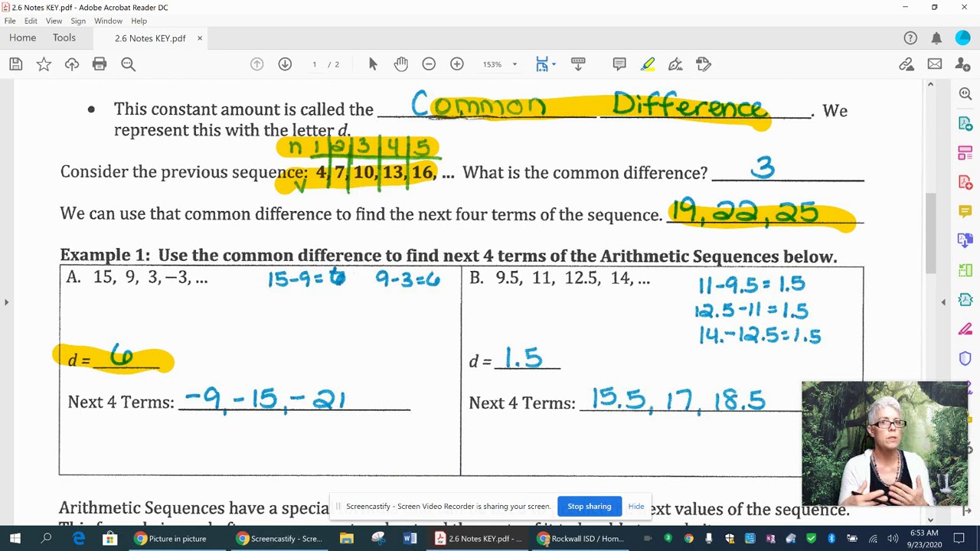Open the File menu
Screen dimensions: 980x551
click(10, 21)
